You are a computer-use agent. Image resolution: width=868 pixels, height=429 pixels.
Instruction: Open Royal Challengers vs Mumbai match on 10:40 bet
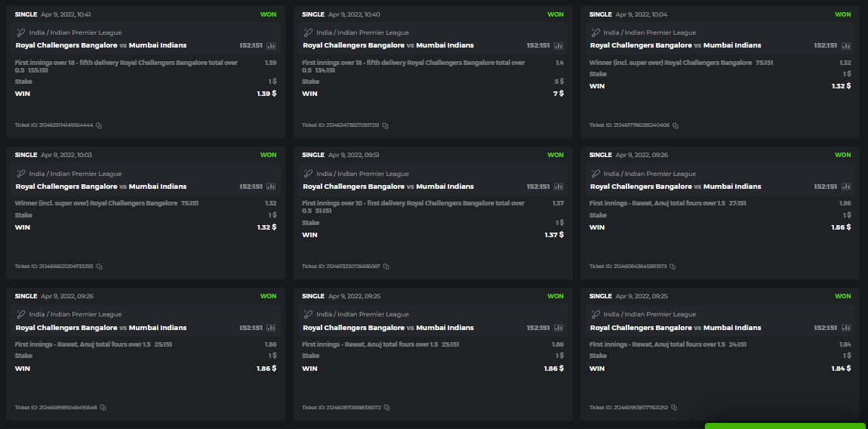coord(388,45)
